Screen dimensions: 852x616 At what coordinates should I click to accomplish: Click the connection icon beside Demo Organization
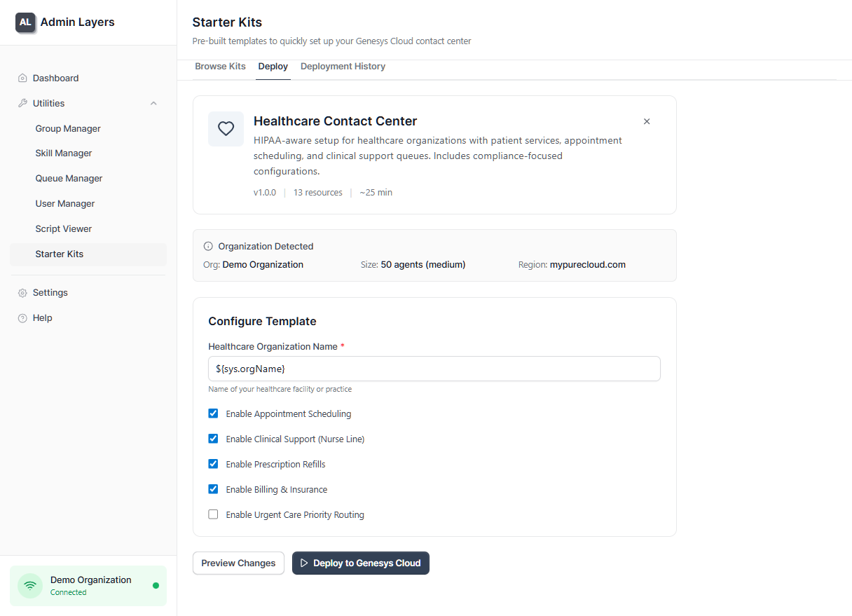29,585
